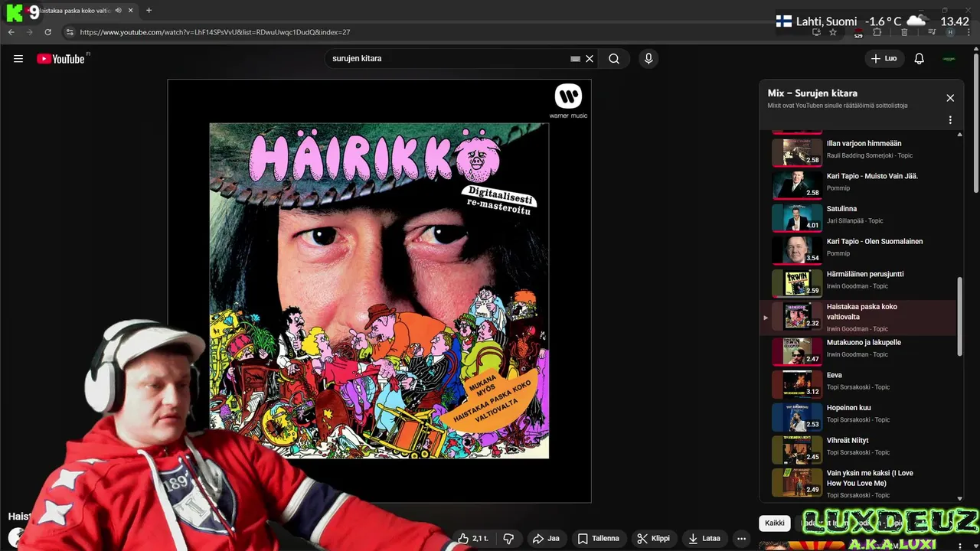Image resolution: width=980 pixels, height=551 pixels.
Task: Open a new browser tab with plus
Action: coord(149,11)
